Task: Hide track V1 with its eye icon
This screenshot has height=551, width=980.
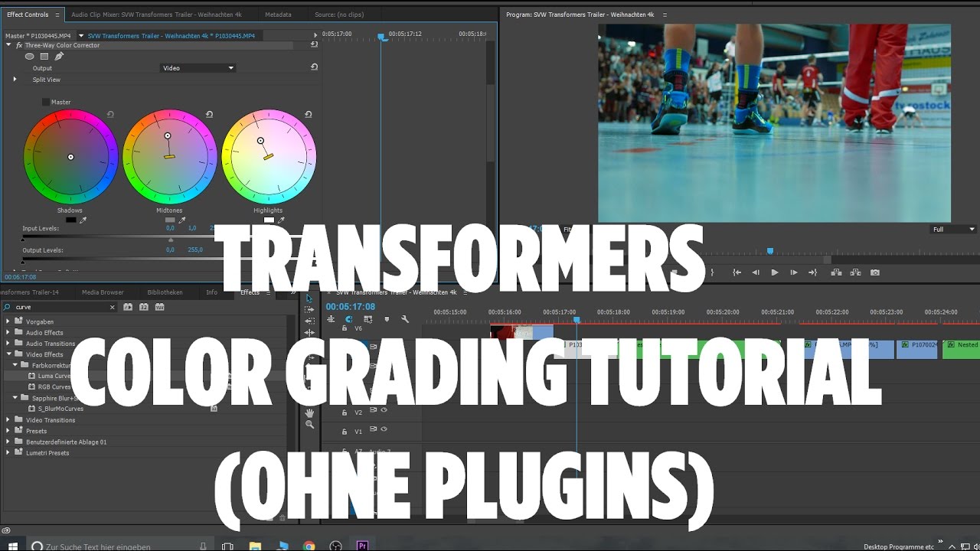Action: point(384,430)
